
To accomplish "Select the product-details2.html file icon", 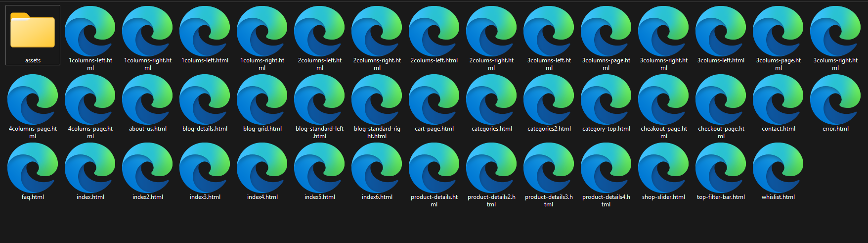I will click(x=491, y=168).
